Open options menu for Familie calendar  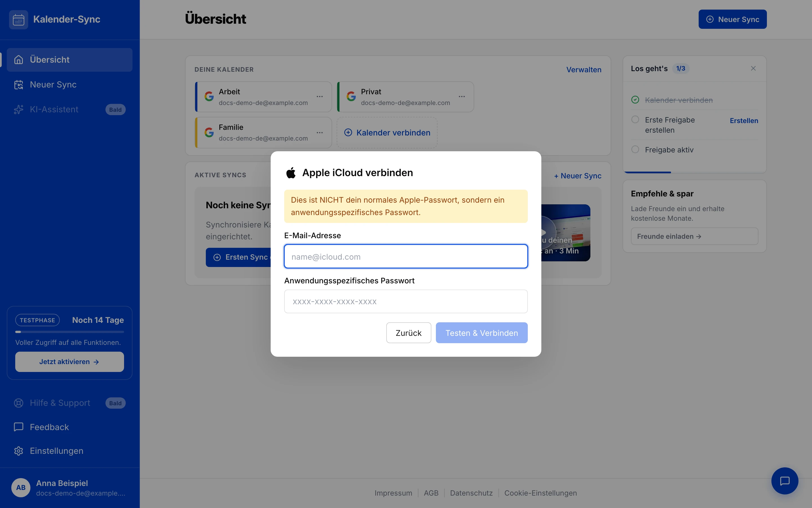pyautogui.click(x=320, y=132)
